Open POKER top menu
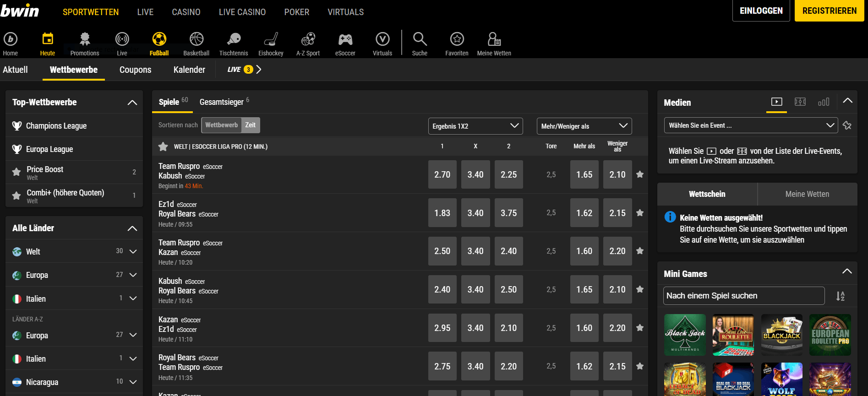This screenshot has width=868, height=396. tap(297, 12)
